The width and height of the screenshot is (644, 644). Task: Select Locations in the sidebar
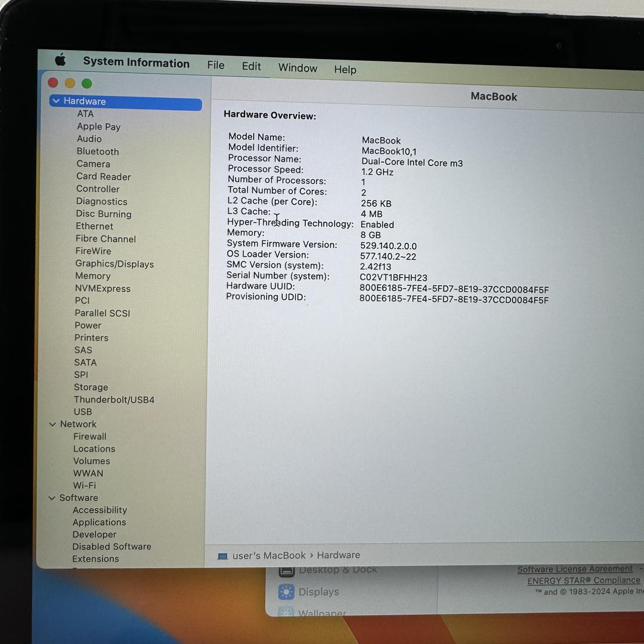[94, 448]
